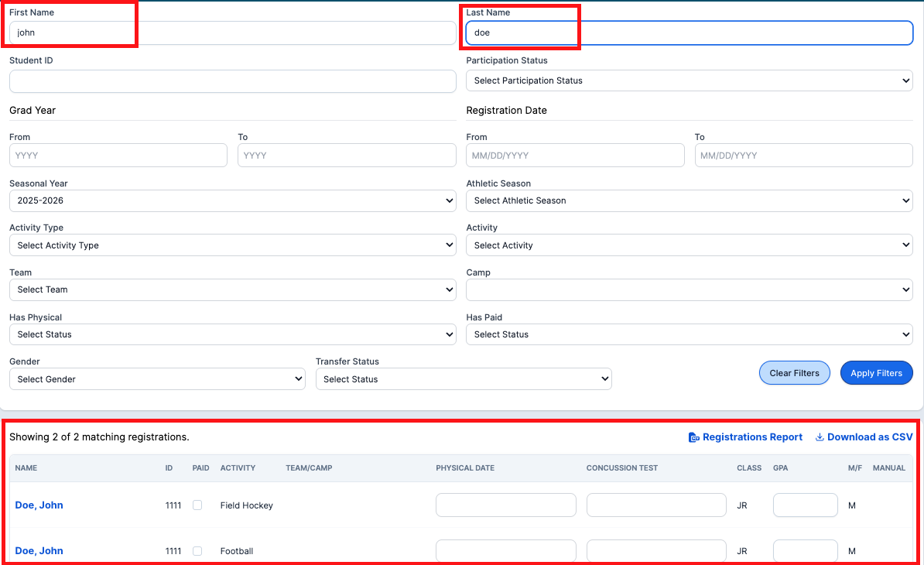
Task: Open the Select Gender dropdown
Action: [157, 378]
